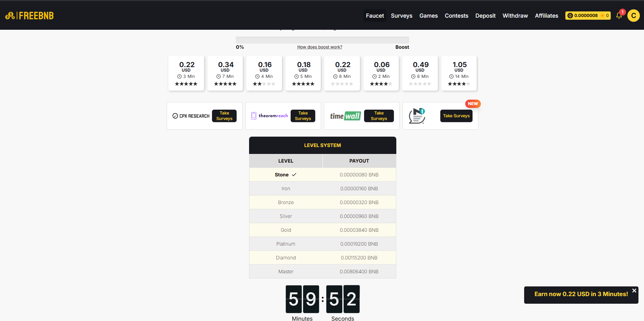The image size is (644, 321).
Task: Open the user profile avatar
Action: (633, 16)
